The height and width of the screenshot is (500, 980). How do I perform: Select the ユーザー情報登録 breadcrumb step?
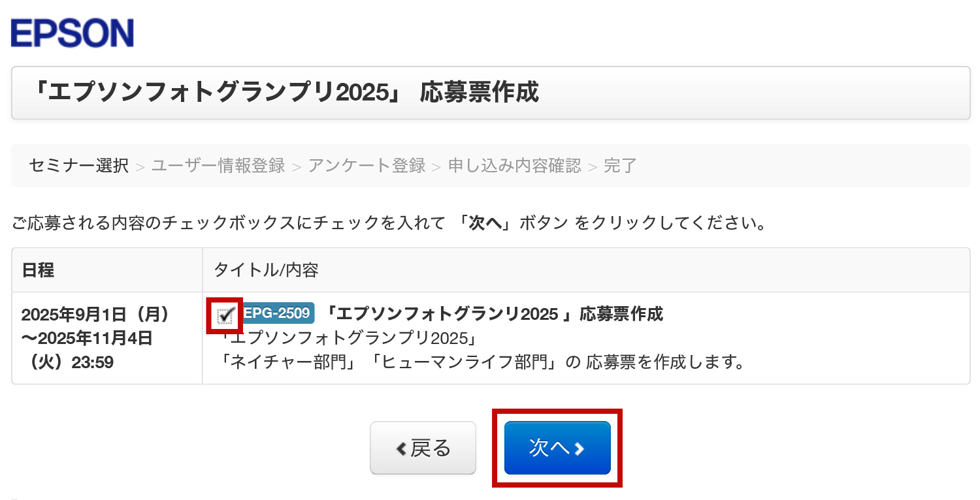click(x=218, y=166)
